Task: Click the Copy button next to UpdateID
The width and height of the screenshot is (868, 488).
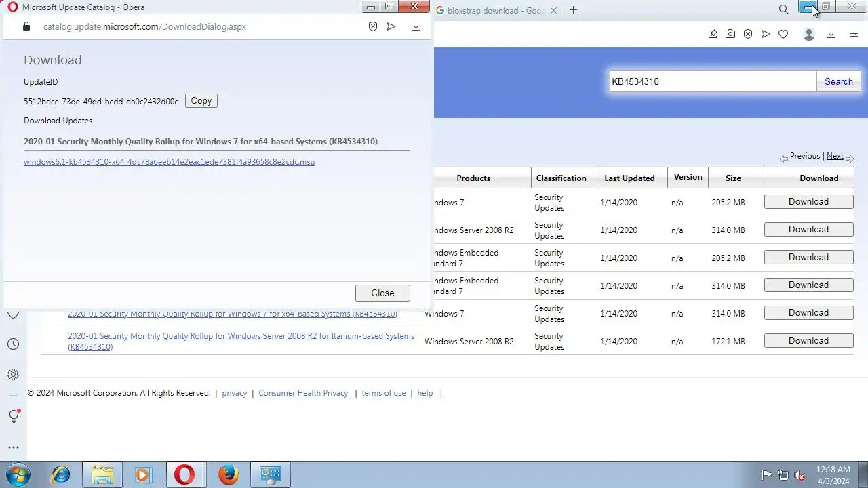Action: click(201, 100)
